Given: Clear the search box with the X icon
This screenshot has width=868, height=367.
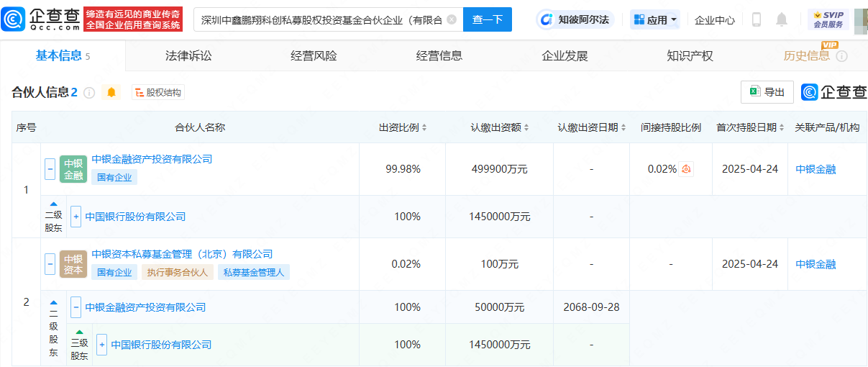Looking at the screenshot, I should [x=451, y=19].
